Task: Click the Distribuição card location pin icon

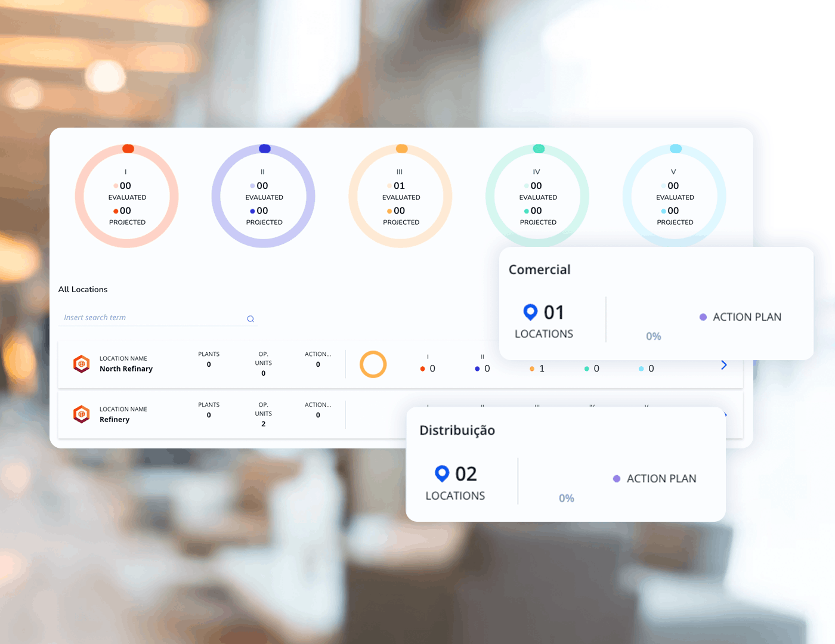Action: pos(442,473)
